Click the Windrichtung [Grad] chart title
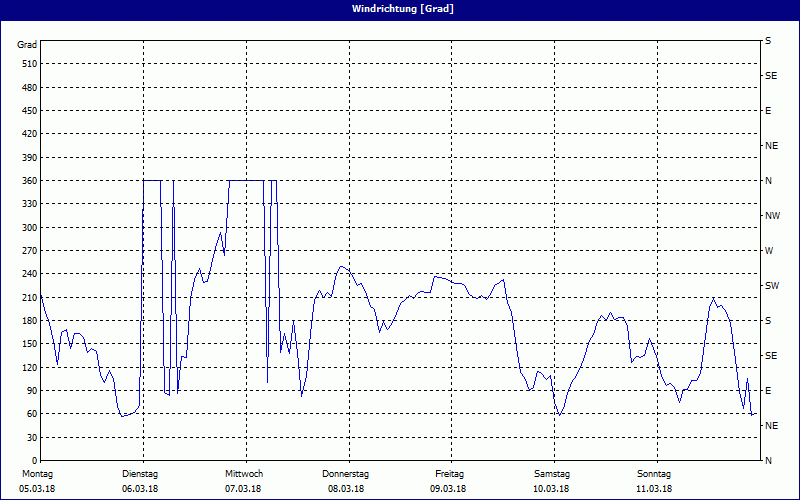 point(400,8)
